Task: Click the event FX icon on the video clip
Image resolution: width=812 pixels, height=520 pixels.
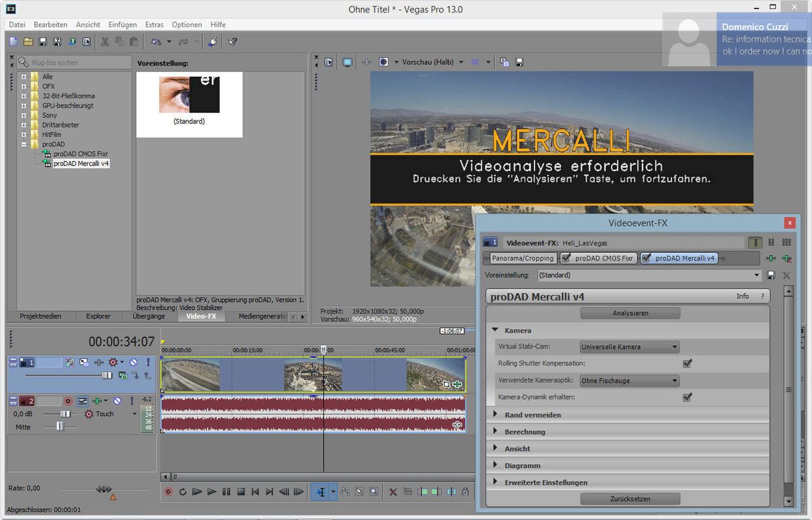Action: point(457,384)
